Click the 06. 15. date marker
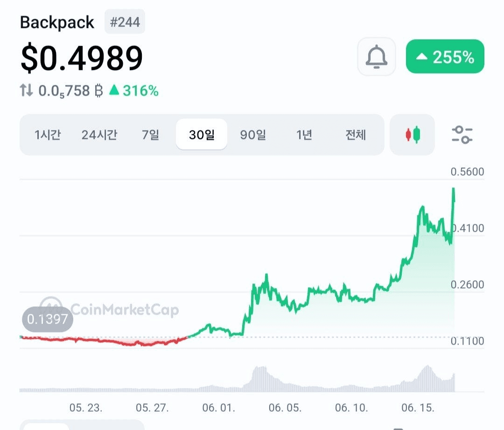504x430 pixels. [x=418, y=408]
